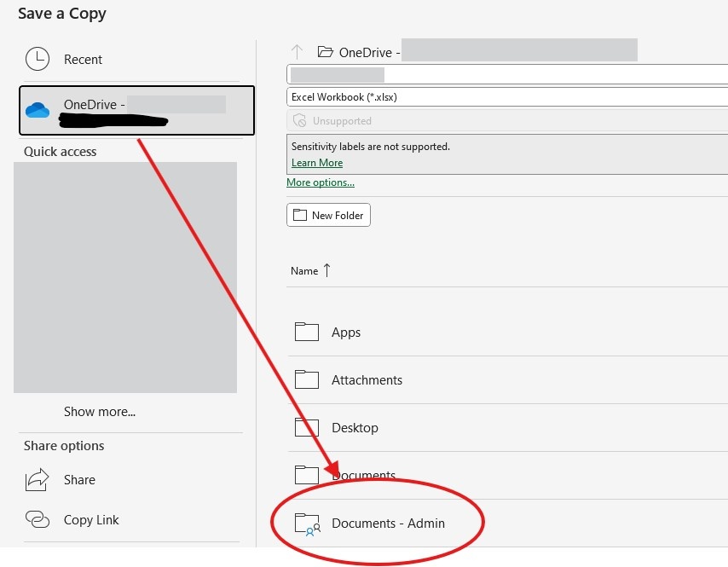Click the shared Documents - Admin folder icon
The height and width of the screenshot is (567, 728).
tap(307, 523)
